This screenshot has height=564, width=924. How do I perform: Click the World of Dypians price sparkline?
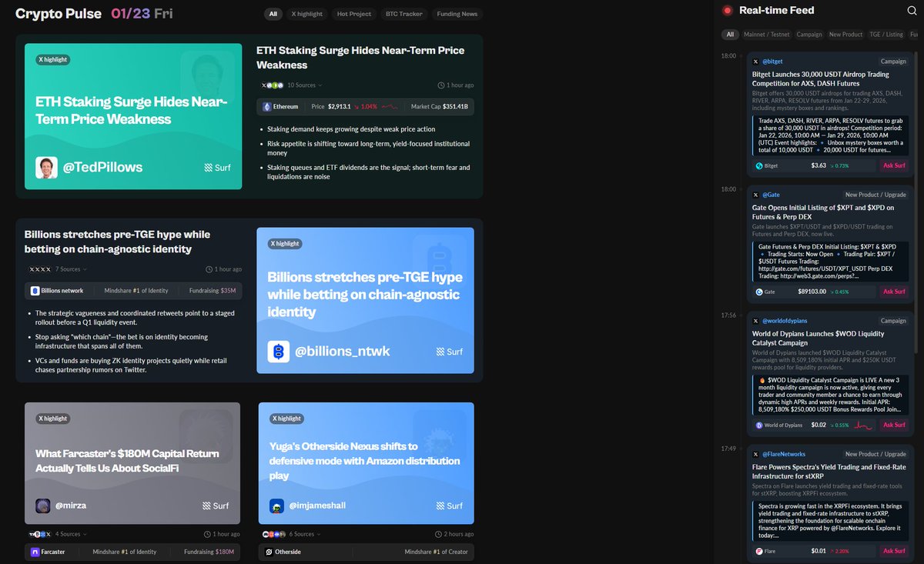coord(864,425)
